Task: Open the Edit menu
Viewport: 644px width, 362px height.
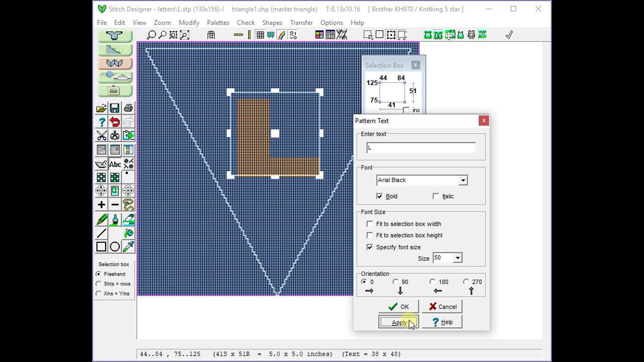Action: (120, 23)
